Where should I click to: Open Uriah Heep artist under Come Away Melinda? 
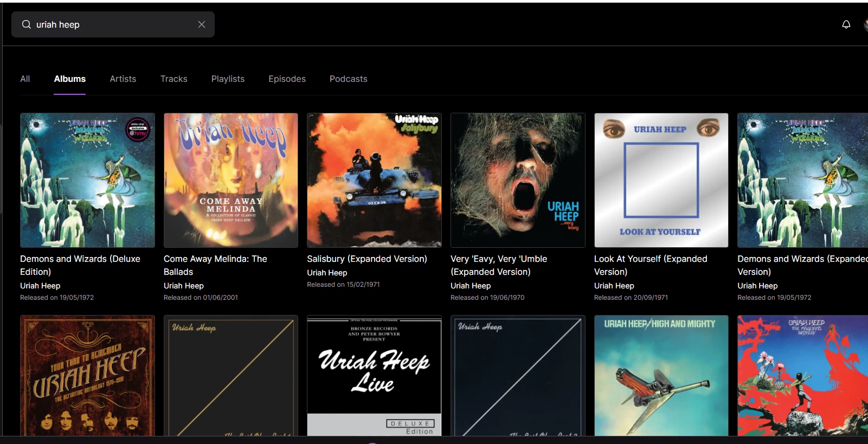(x=184, y=286)
